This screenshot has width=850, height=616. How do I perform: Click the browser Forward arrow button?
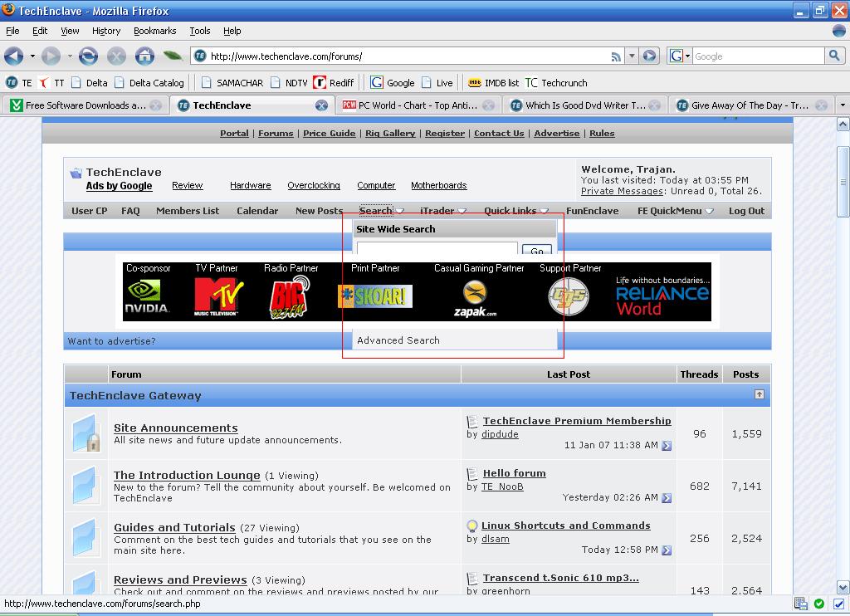(x=51, y=56)
